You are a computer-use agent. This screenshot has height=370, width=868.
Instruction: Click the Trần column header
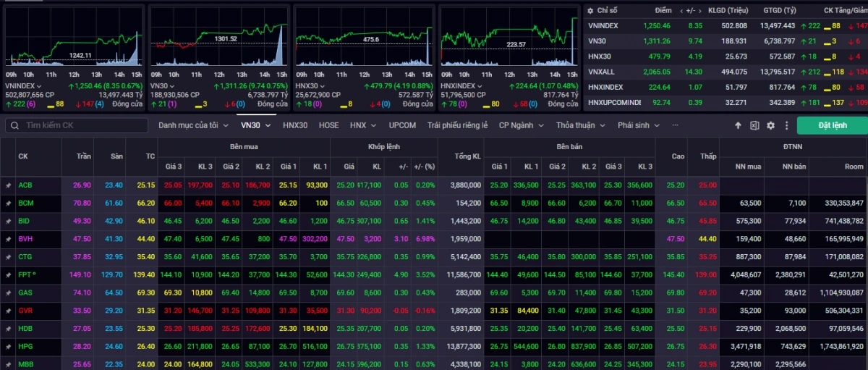pos(82,156)
